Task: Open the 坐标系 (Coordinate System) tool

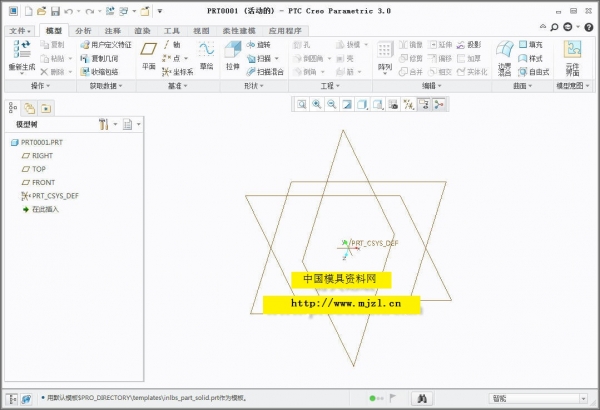Action: [178, 72]
